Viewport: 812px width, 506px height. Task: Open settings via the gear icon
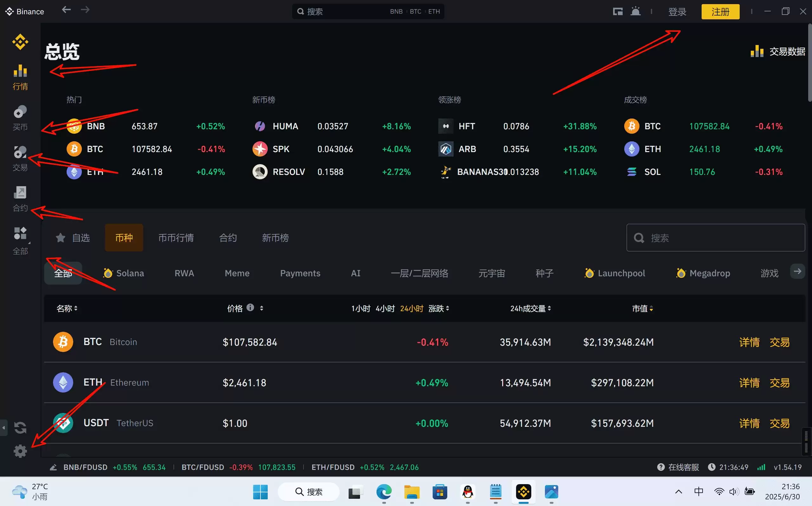[x=20, y=451]
